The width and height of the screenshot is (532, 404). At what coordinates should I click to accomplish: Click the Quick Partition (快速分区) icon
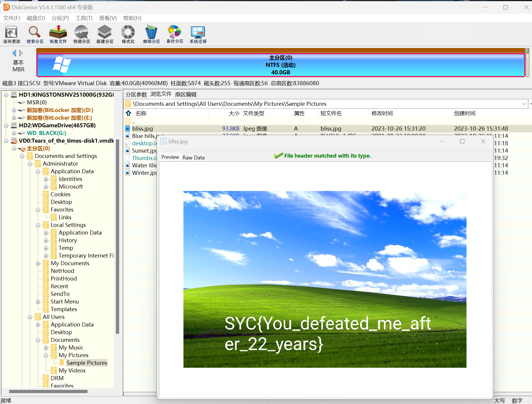pyautogui.click(x=81, y=34)
